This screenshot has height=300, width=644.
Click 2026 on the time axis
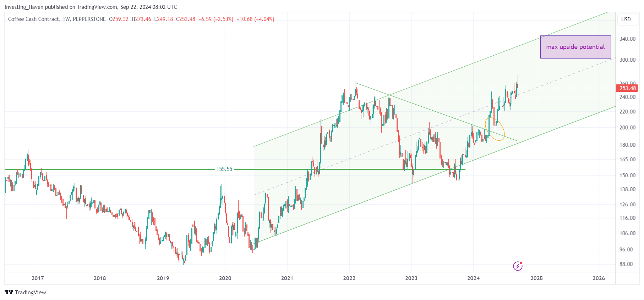point(599,278)
